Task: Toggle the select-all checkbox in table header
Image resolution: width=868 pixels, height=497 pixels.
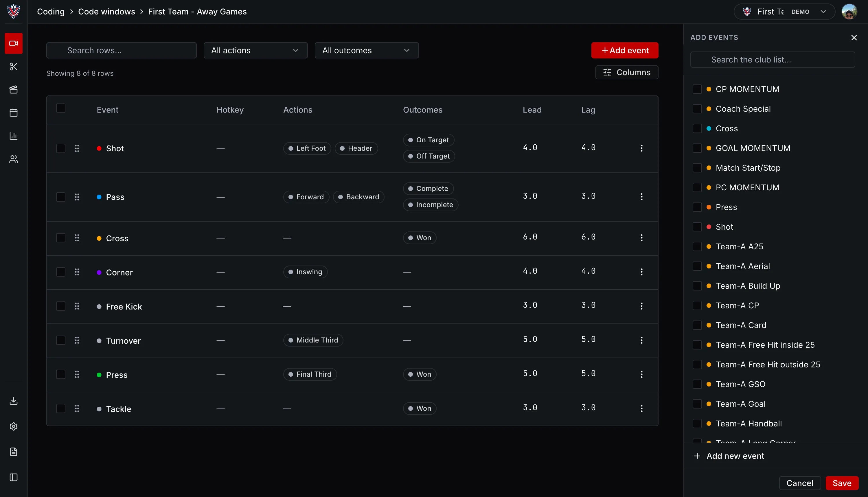Action: pos(61,108)
